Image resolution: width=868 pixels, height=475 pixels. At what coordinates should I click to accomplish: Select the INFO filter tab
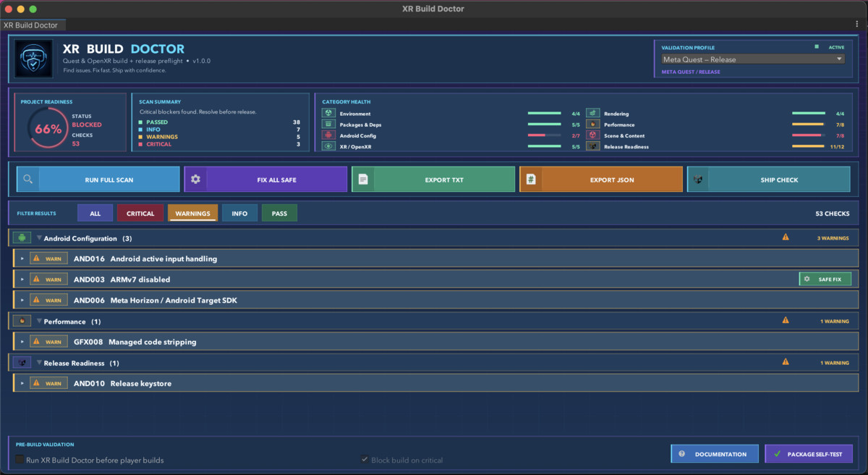(x=239, y=214)
